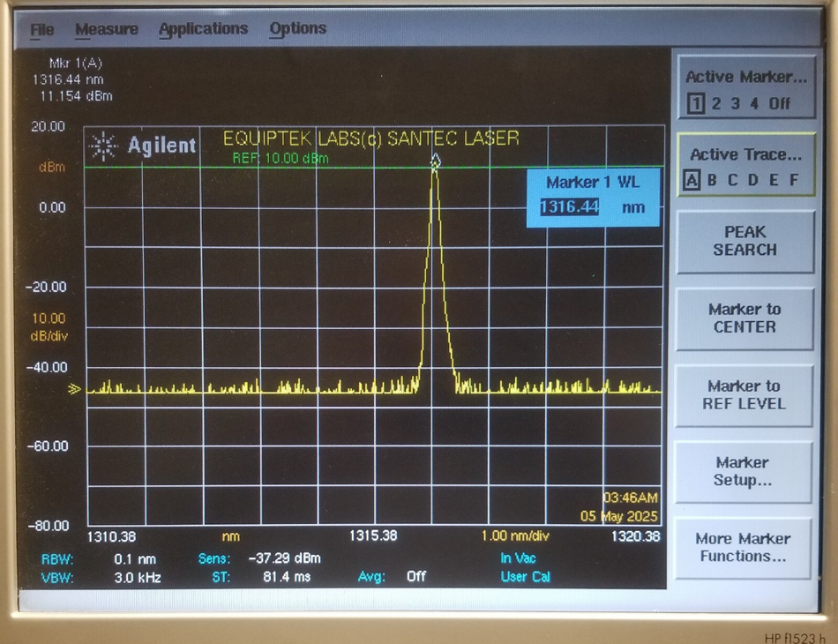Open the Options menu

[297, 28]
